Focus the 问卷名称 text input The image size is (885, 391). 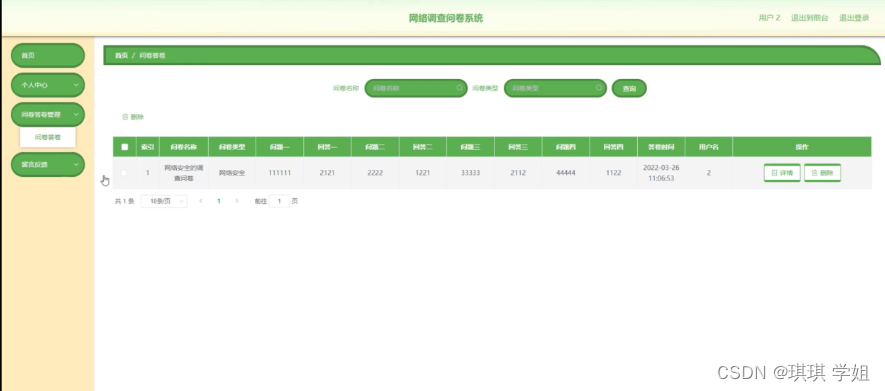point(416,88)
